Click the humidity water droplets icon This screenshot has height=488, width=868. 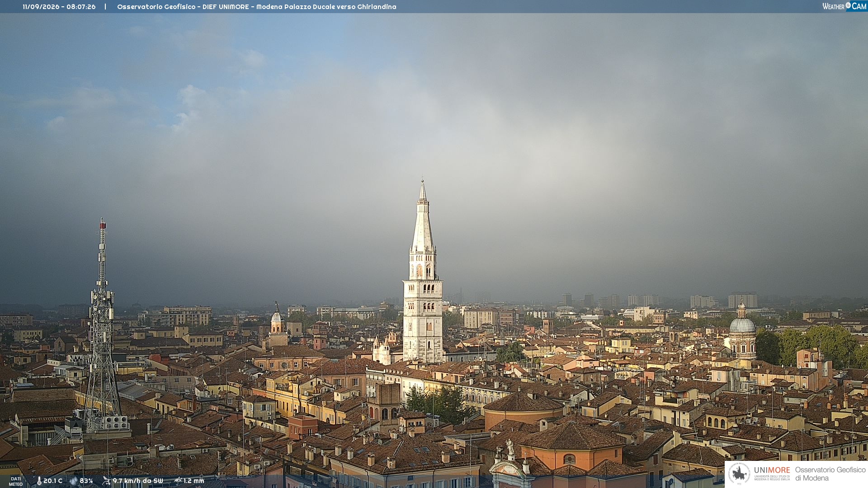tap(74, 481)
